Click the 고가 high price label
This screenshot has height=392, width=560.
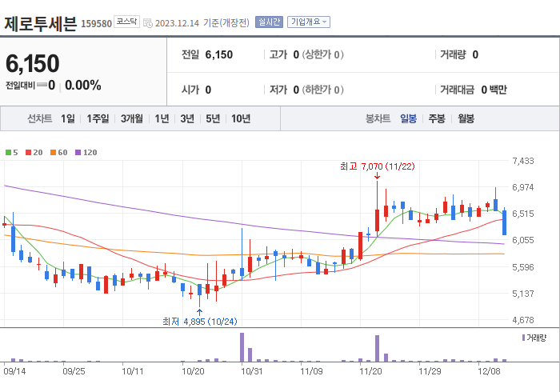[x=278, y=54]
